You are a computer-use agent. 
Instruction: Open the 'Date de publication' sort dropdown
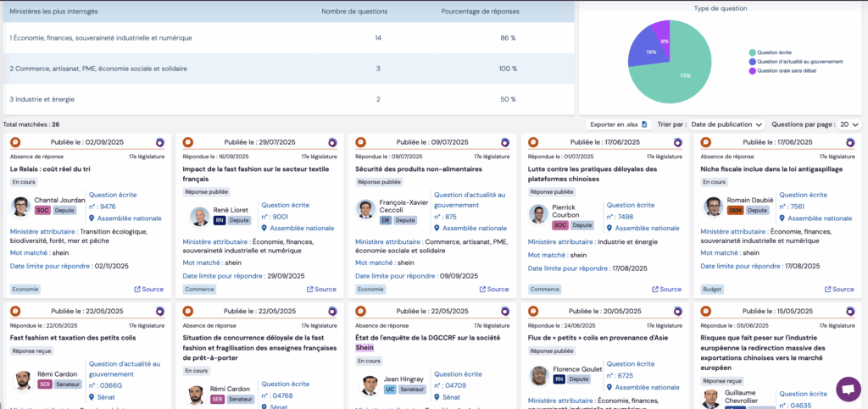727,124
